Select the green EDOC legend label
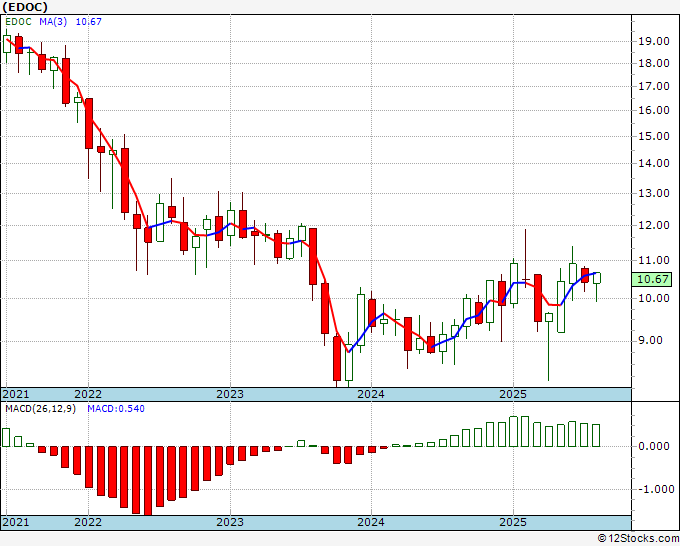 18,22
